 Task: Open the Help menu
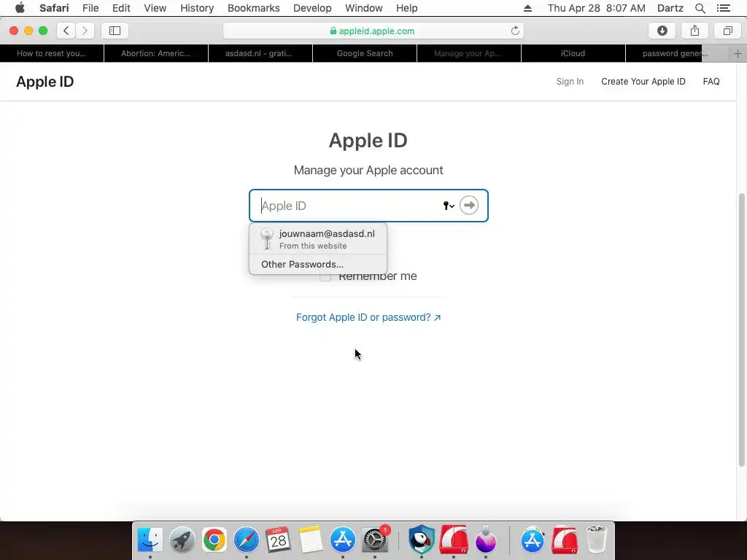[x=406, y=8]
